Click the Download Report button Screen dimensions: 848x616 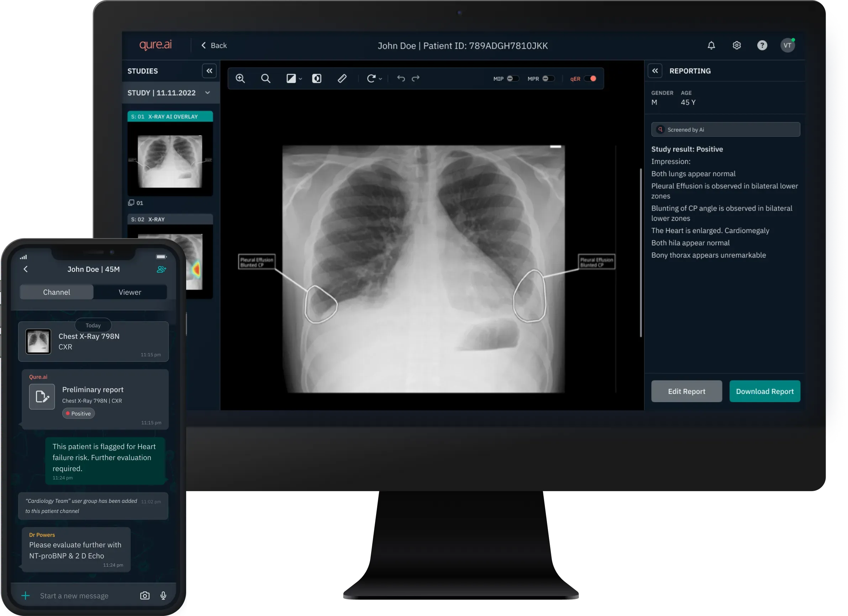pyautogui.click(x=765, y=391)
